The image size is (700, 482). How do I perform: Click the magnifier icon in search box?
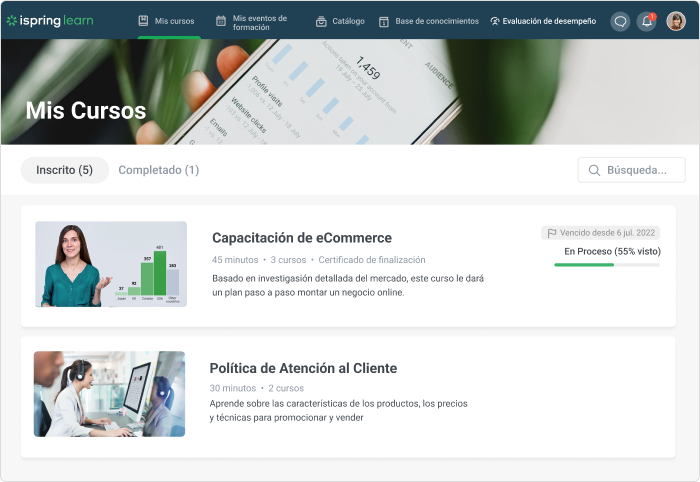[x=594, y=170]
